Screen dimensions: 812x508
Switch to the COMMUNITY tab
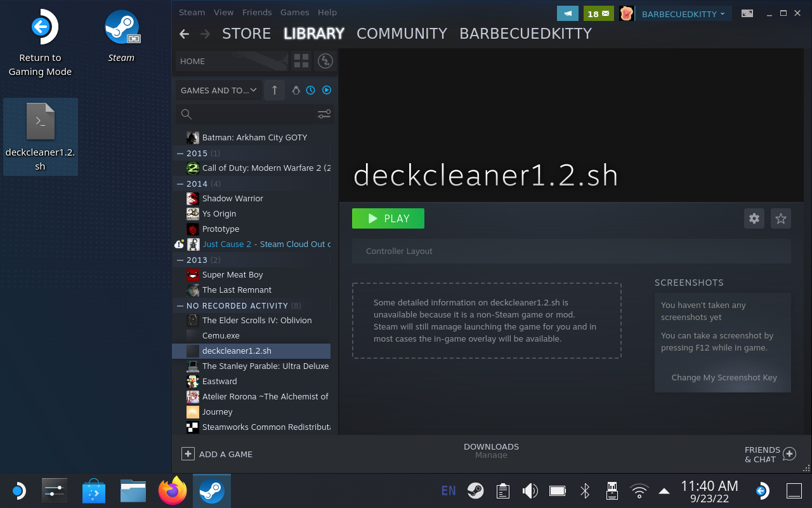(x=402, y=34)
